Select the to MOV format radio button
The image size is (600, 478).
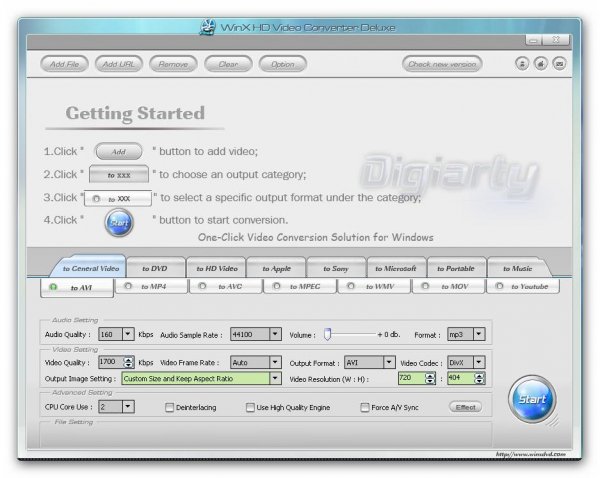pos(425,286)
